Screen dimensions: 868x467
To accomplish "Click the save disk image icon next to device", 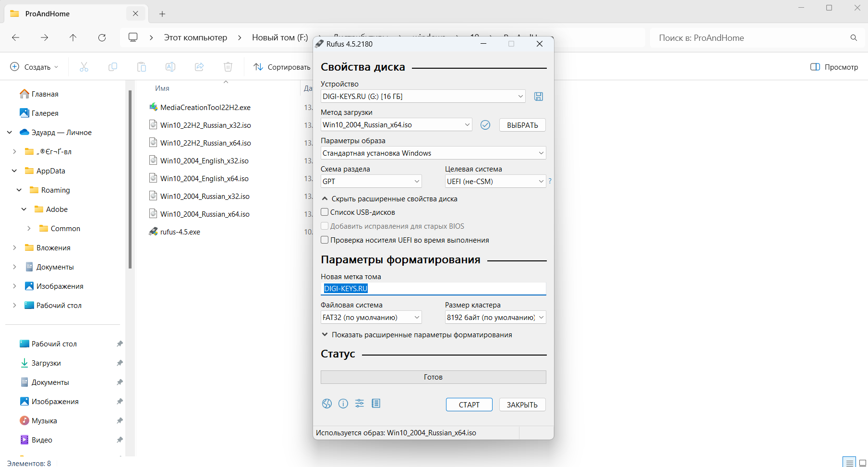I will [x=539, y=97].
